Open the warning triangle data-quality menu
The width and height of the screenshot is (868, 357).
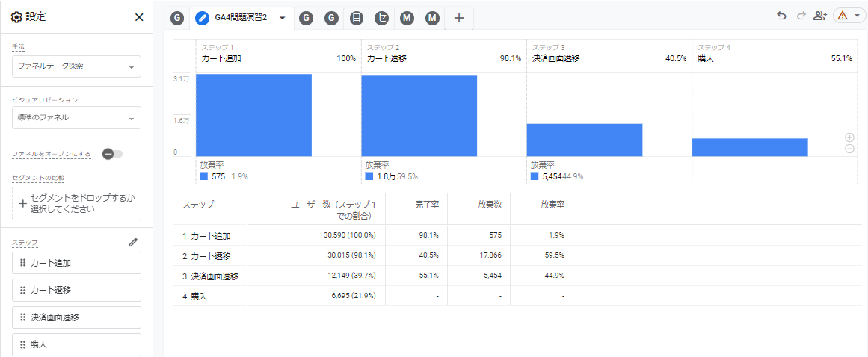pos(849,16)
